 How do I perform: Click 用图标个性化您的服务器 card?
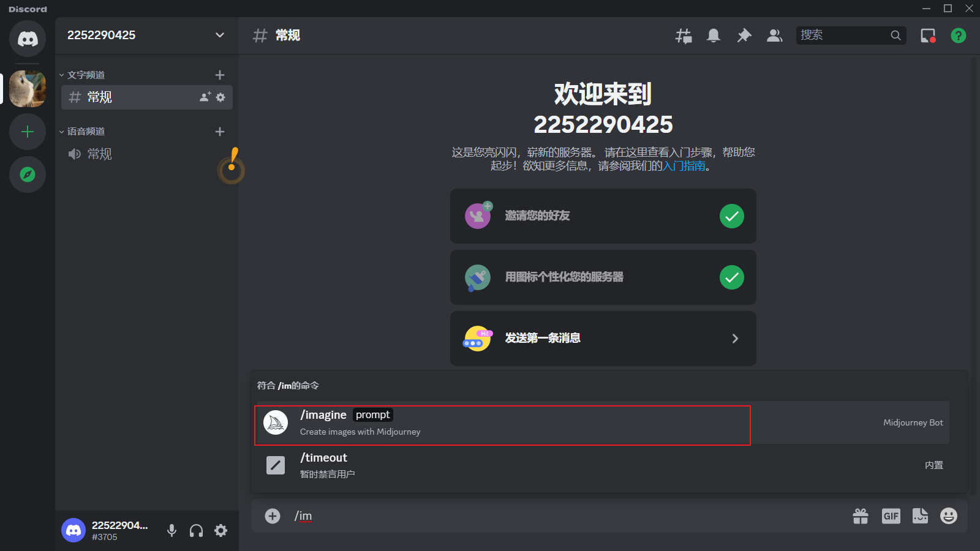603,277
